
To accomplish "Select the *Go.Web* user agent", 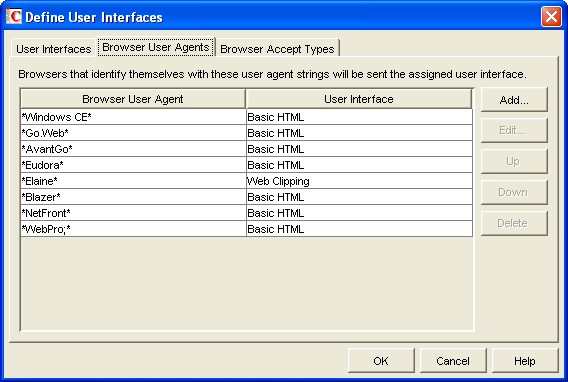I will [133, 133].
